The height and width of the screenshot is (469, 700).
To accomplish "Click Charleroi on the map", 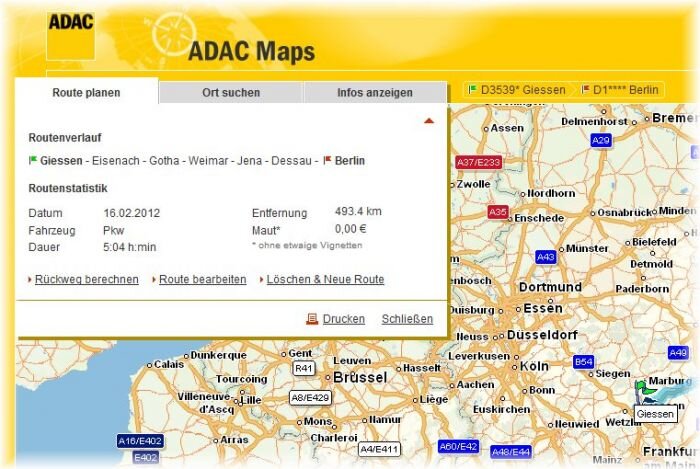I will point(334,438).
